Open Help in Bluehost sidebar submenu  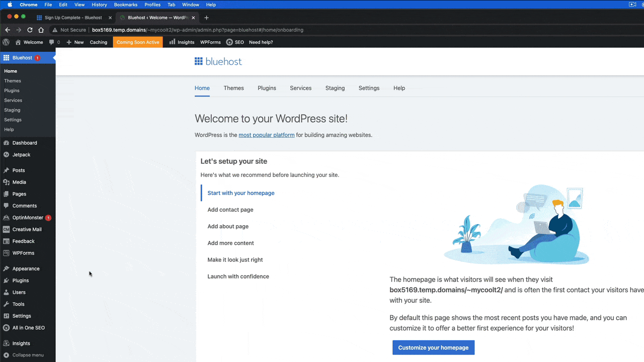pos(9,129)
